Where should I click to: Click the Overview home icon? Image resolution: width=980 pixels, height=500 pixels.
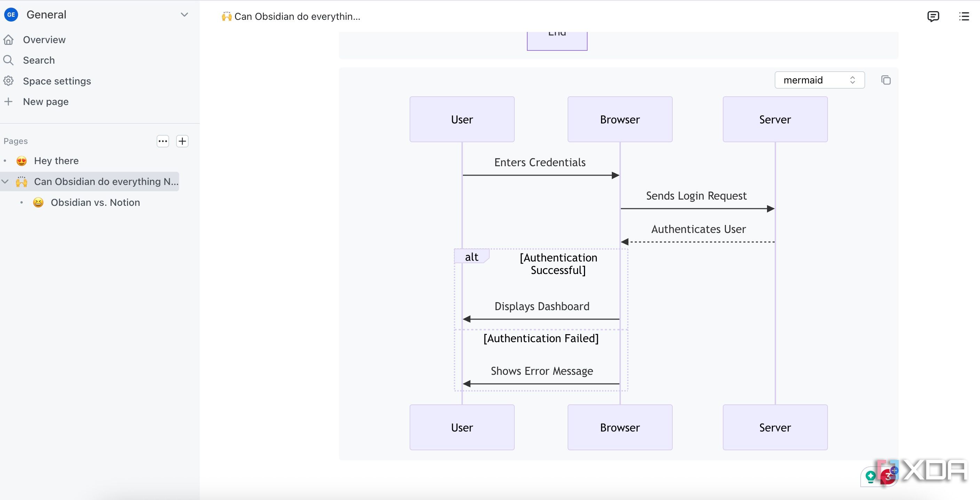pyautogui.click(x=9, y=40)
